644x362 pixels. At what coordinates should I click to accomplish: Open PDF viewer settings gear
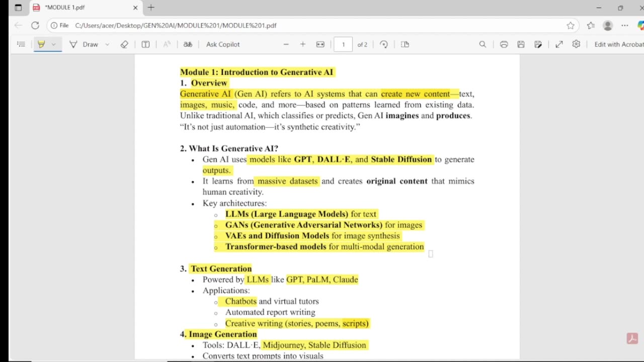point(576,44)
